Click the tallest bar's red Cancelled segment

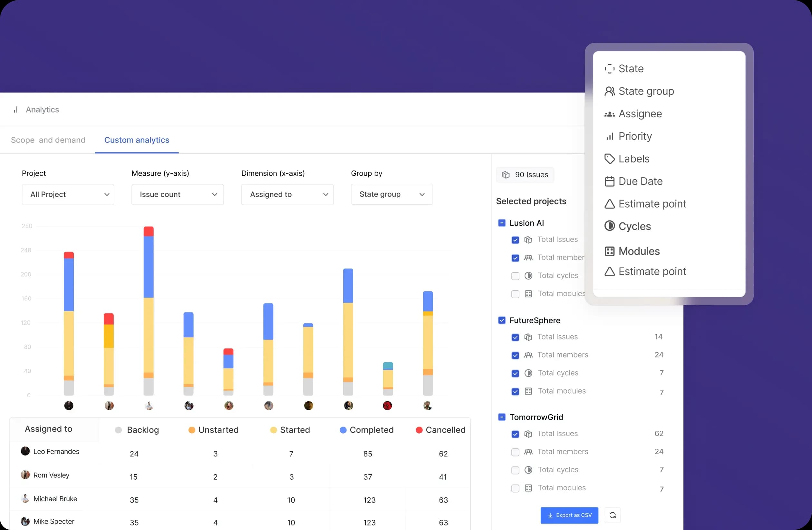(149, 231)
